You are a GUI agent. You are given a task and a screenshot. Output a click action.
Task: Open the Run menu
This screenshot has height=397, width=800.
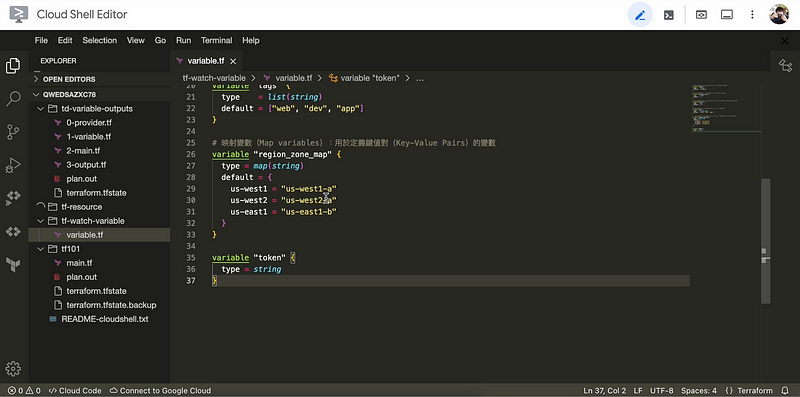click(184, 40)
